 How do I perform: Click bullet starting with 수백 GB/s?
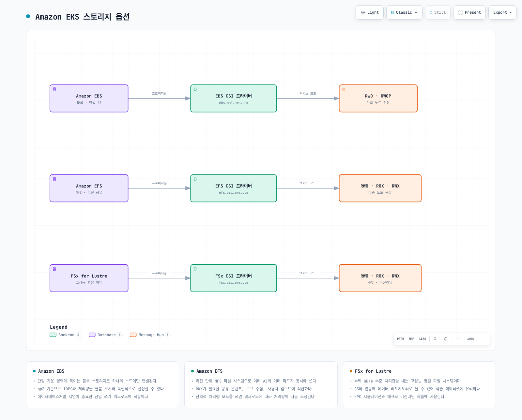coord(407,381)
